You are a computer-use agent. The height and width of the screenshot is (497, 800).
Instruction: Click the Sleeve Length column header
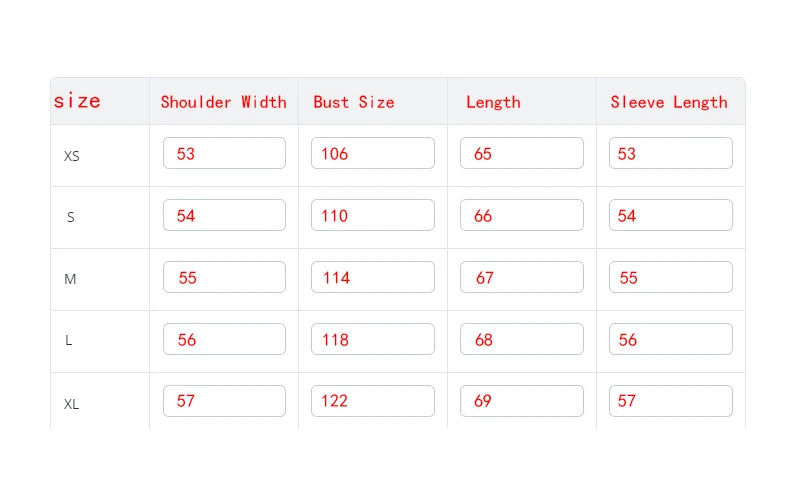(669, 102)
